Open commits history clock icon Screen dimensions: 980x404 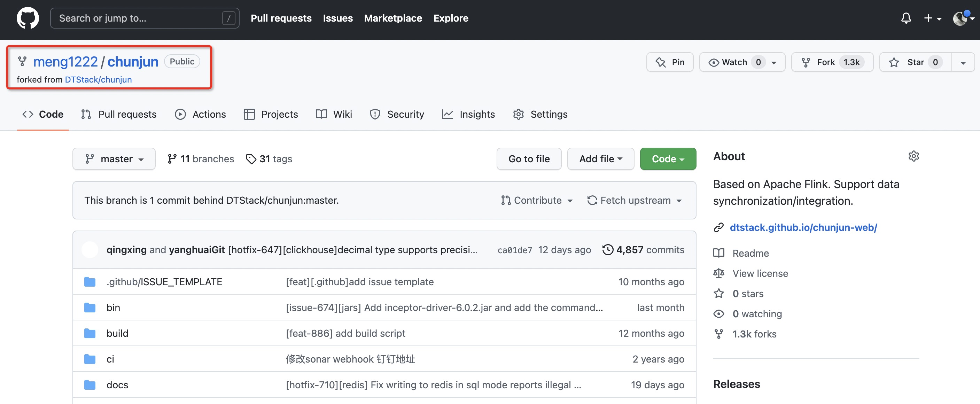coord(608,250)
